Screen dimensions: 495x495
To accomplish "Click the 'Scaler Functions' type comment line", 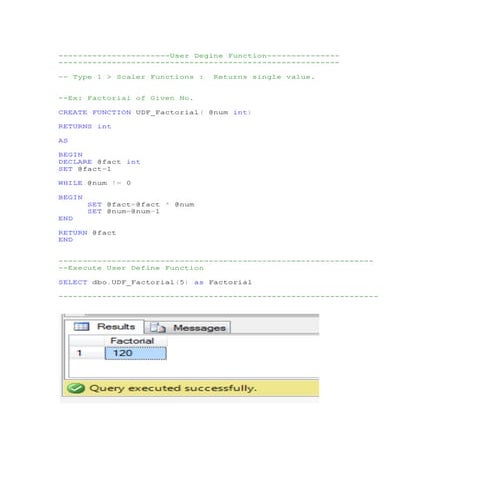I will (187, 77).
